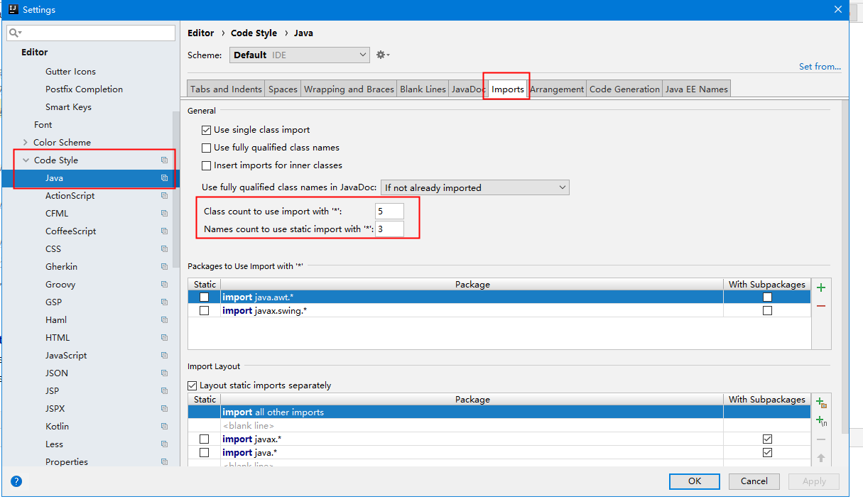The width and height of the screenshot is (863, 504).
Task: Click copy icon beside GSP
Action: (x=164, y=302)
